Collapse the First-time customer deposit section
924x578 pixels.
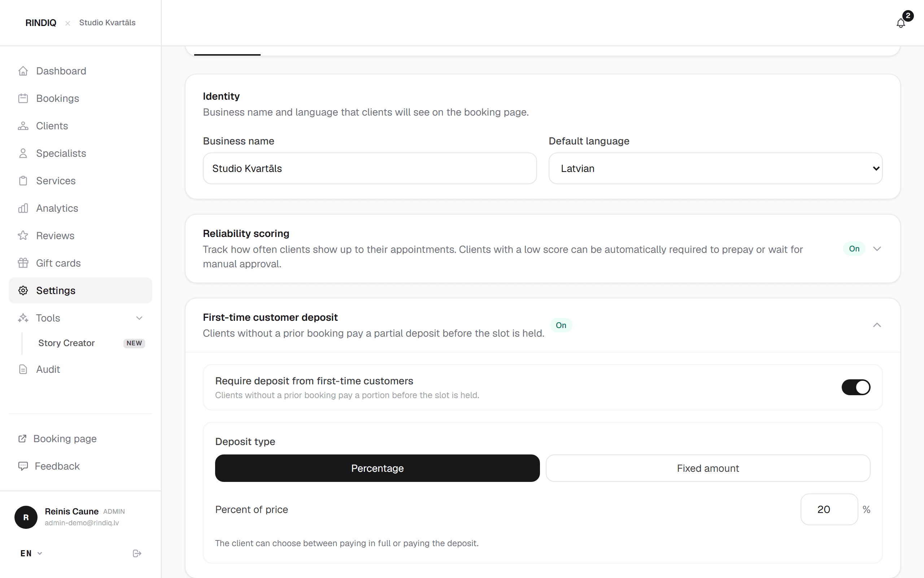click(x=877, y=325)
